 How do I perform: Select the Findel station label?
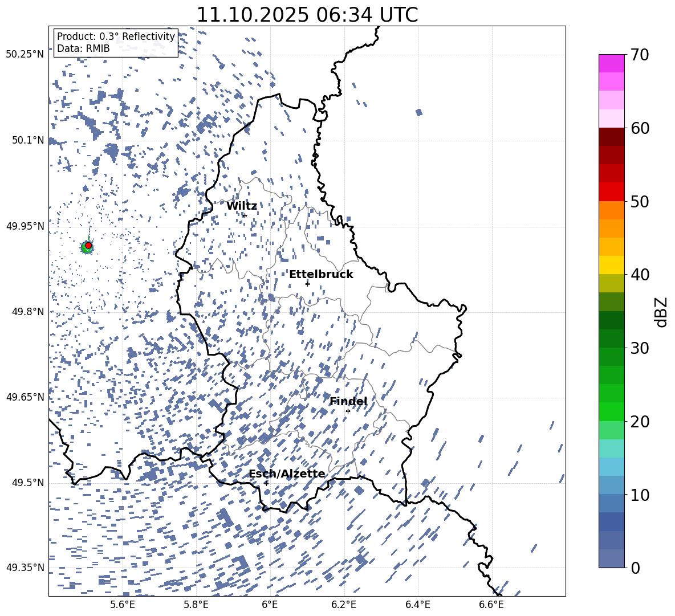[348, 401]
